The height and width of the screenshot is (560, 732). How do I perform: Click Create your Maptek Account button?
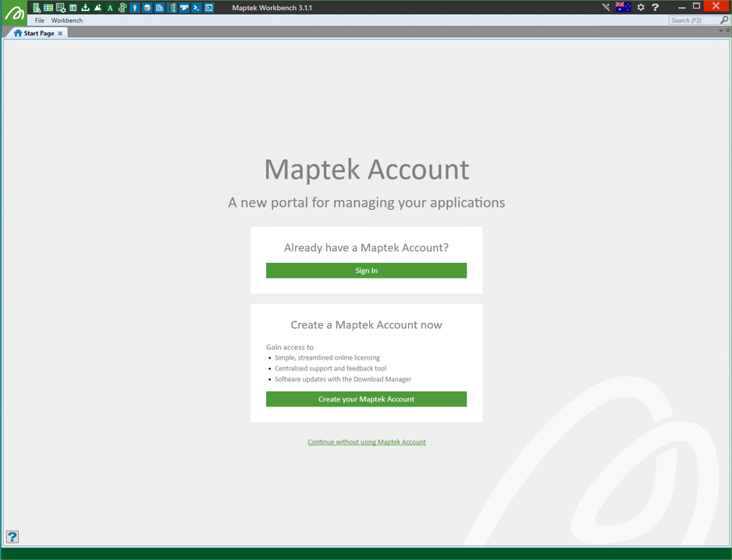(x=367, y=399)
